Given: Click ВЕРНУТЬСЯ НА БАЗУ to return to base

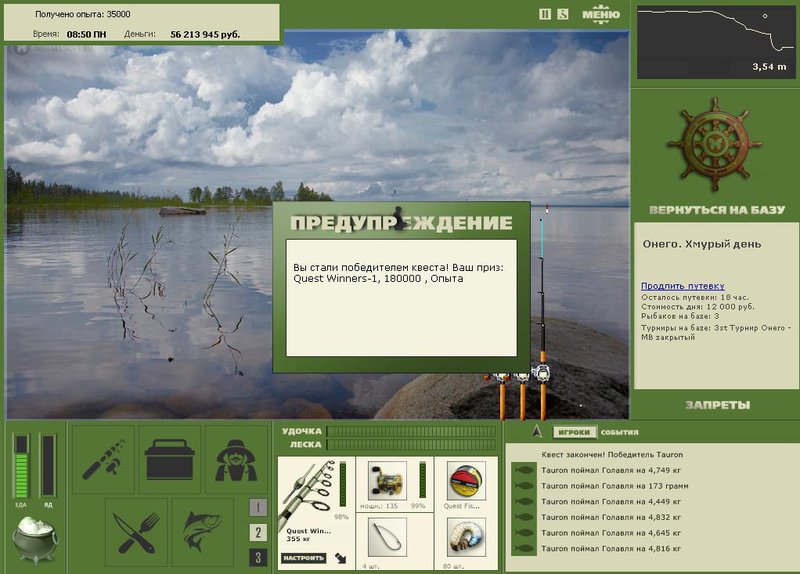Looking at the screenshot, I should point(717,210).
